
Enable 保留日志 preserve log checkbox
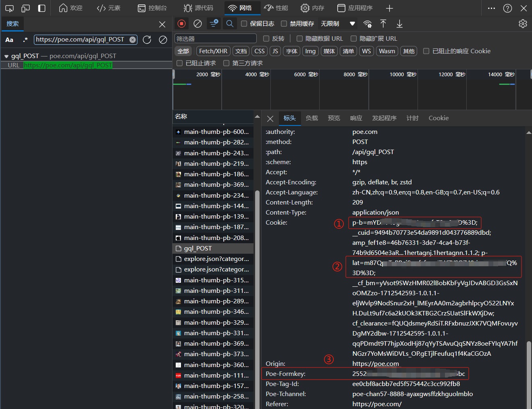click(x=244, y=24)
